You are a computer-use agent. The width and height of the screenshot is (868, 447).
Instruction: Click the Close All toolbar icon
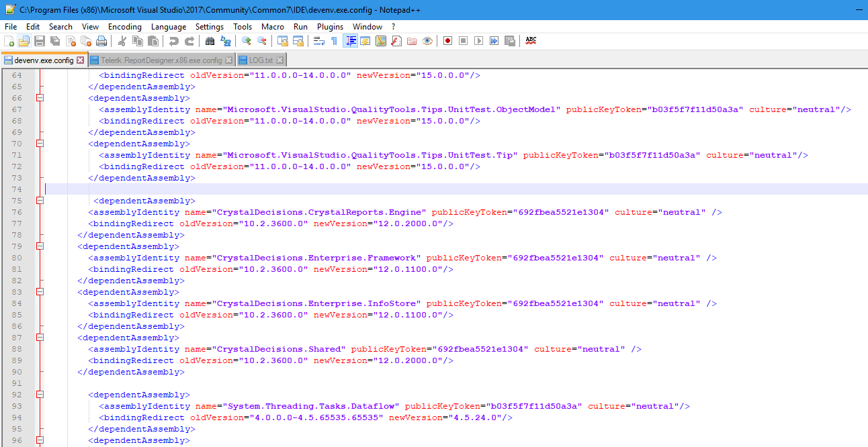coord(86,41)
